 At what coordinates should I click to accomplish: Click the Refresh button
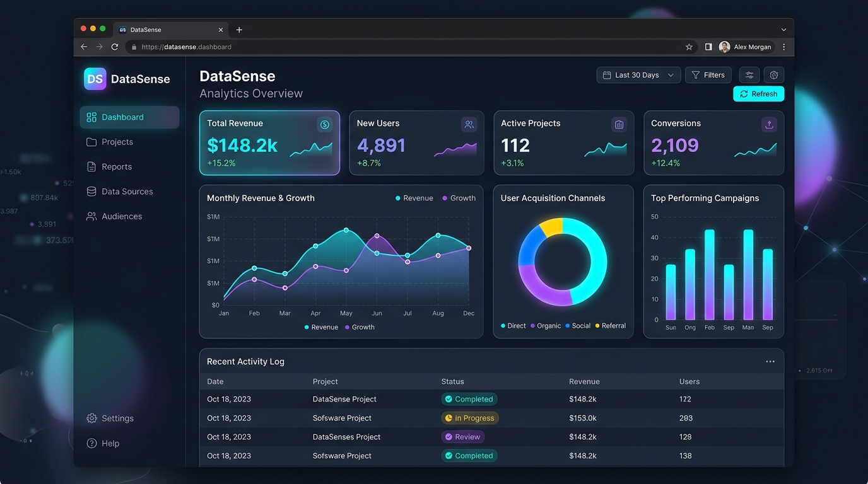759,94
